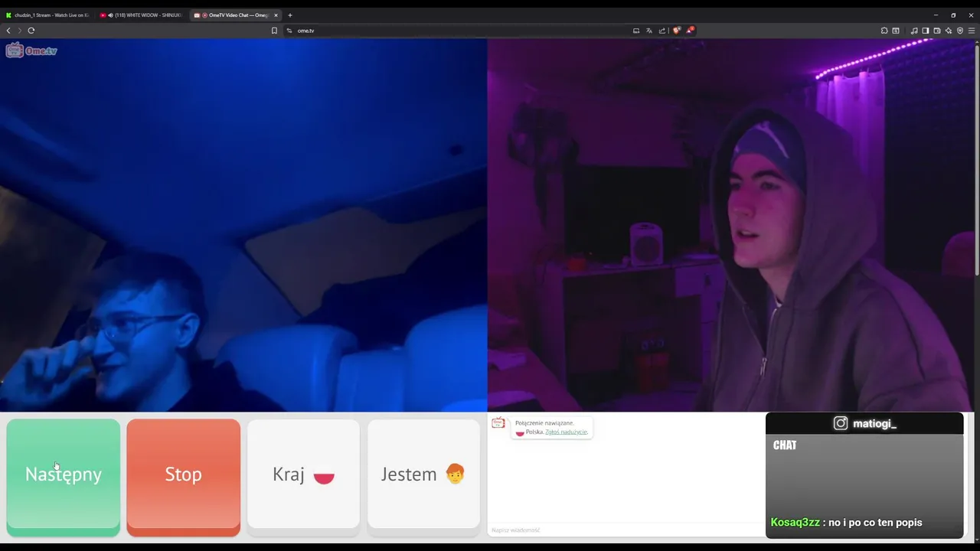Screen dimensions: 980x551
Task: Mute audio icon on WHITE WIDOW tab
Action: click(x=110, y=15)
